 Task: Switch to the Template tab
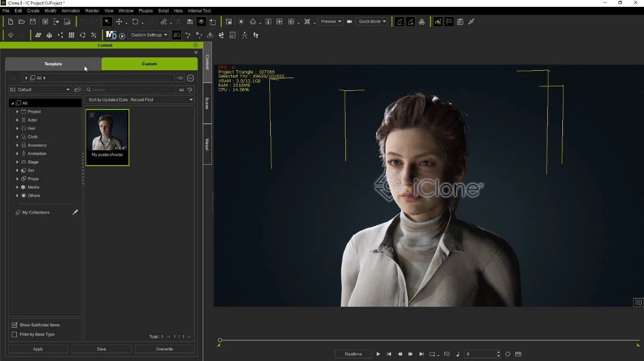click(x=53, y=64)
